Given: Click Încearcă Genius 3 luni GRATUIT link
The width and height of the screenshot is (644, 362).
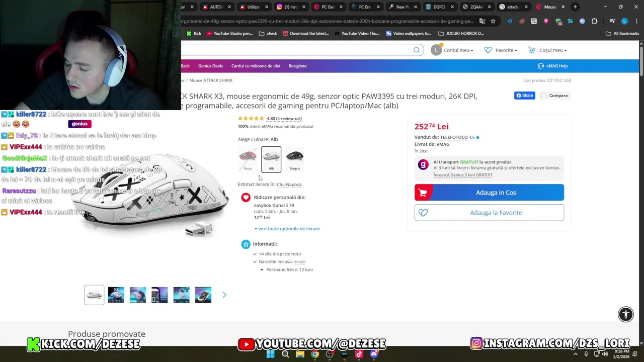Looking at the screenshot, I should [x=463, y=175].
